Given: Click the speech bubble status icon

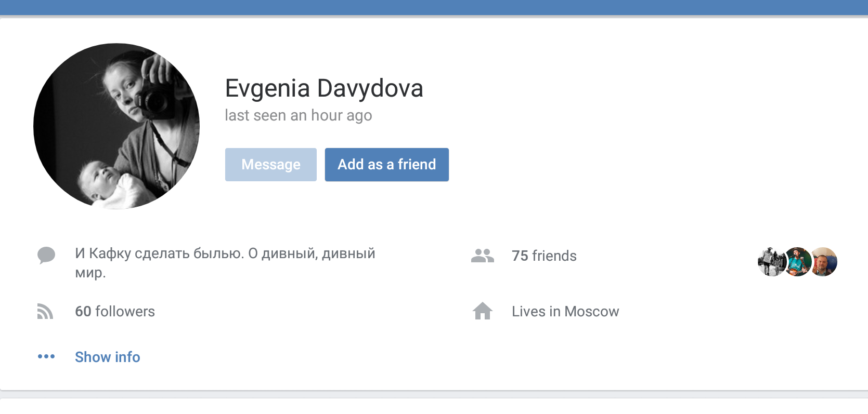Looking at the screenshot, I should pyautogui.click(x=46, y=256).
